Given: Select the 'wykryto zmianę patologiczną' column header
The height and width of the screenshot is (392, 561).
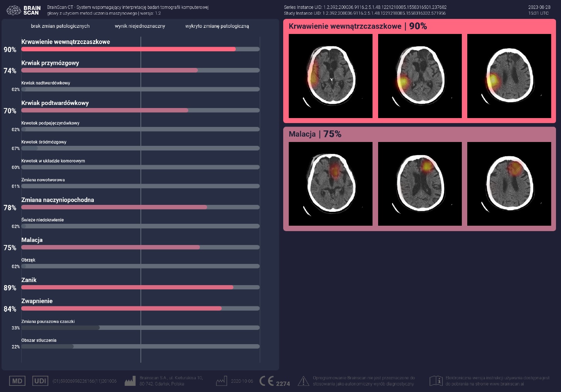Looking at the screenshot, I should (x=217, y=26).
